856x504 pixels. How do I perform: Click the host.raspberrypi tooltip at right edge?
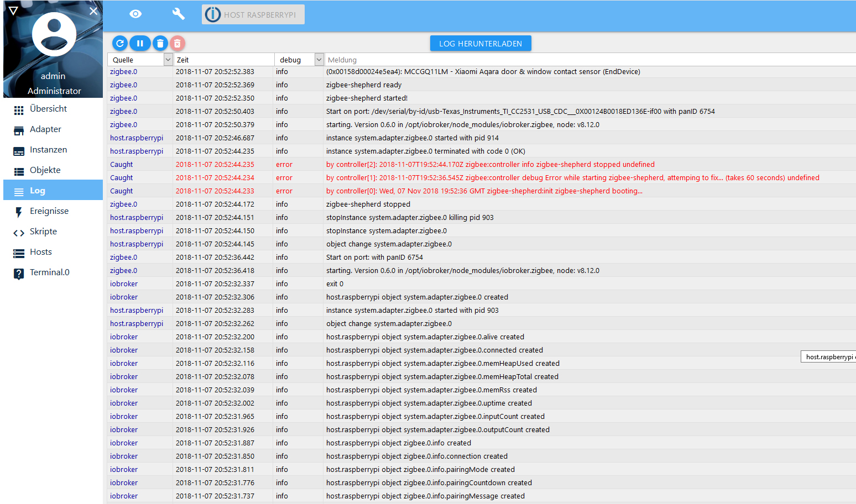(828, 356)
